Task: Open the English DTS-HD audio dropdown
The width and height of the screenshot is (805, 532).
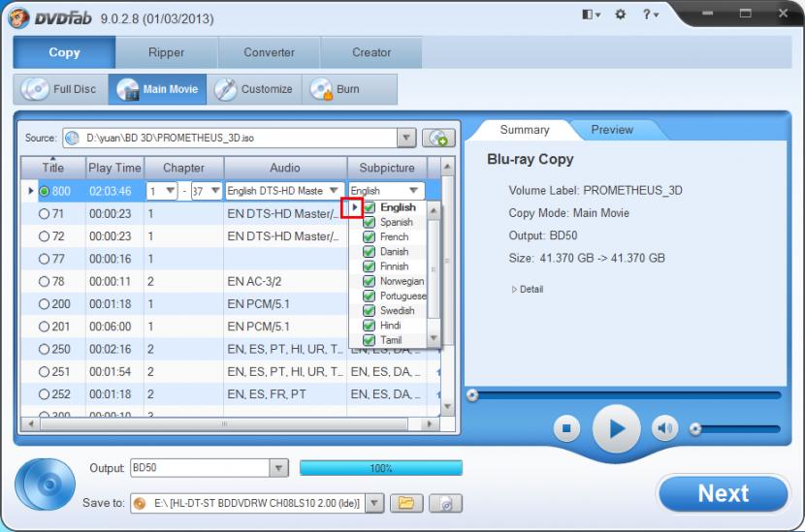Action: click(334, 191)
